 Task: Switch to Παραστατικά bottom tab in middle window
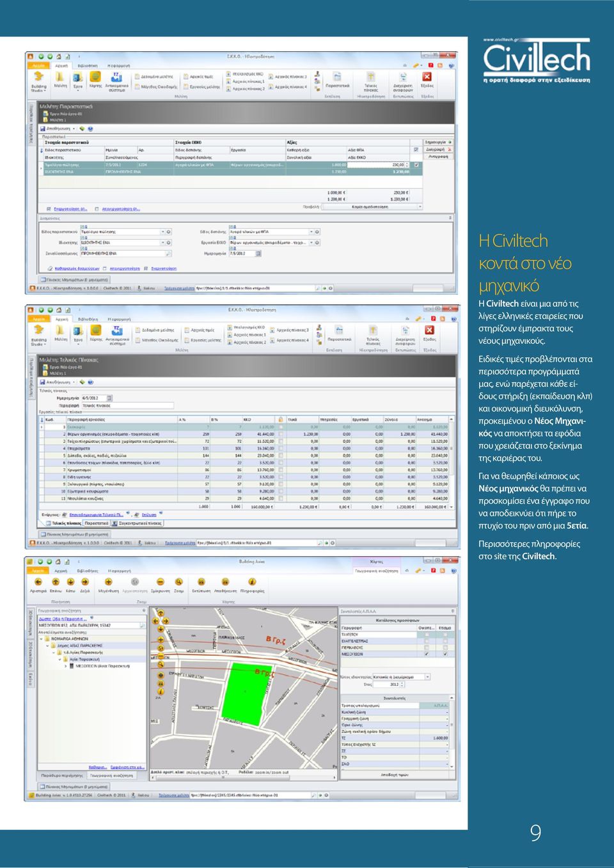tap(97, 523)
